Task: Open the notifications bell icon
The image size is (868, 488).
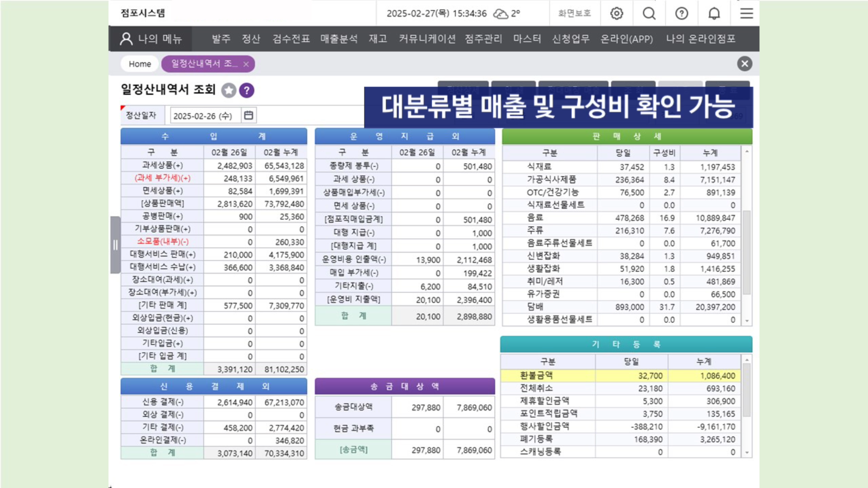Action: (714, 14)
